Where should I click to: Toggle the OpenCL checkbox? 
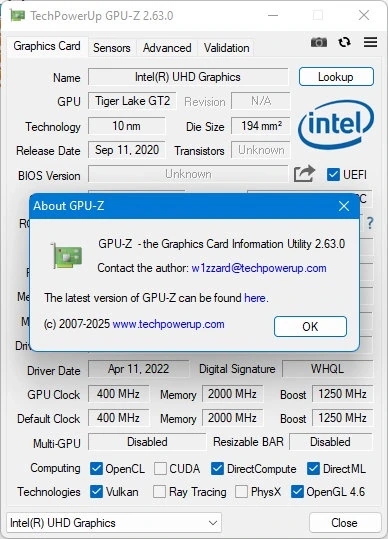(96, 469)
